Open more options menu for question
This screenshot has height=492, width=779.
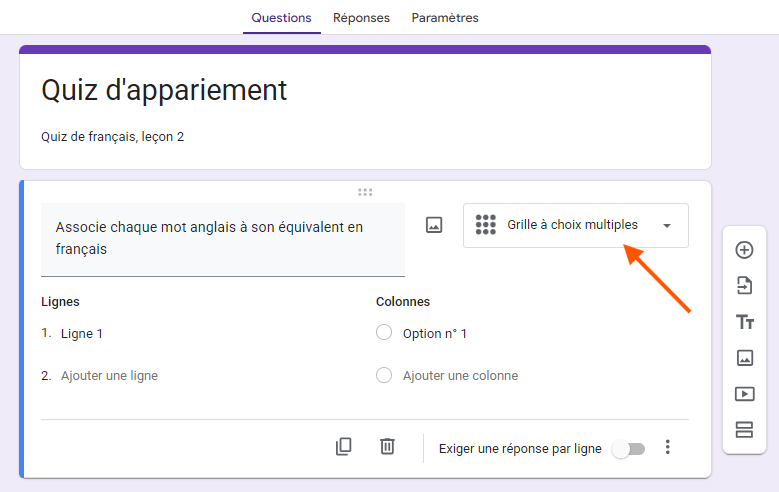[668, 447]
